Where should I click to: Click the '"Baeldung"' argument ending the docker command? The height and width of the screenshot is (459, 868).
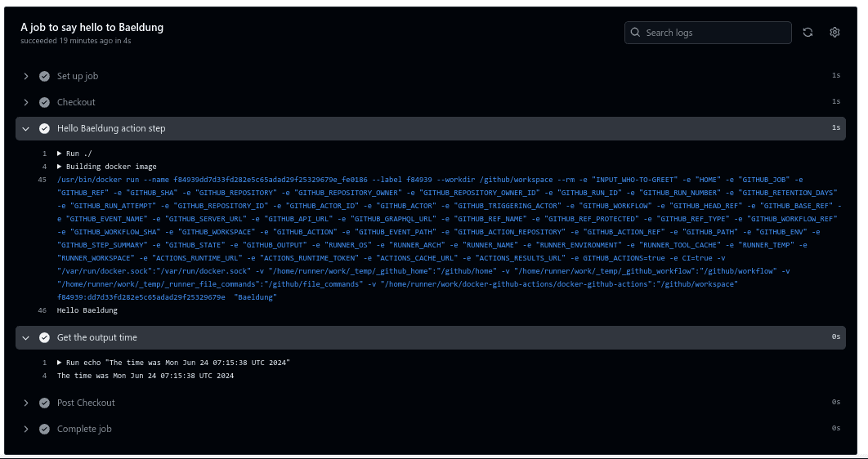click(x=255, y=297)
